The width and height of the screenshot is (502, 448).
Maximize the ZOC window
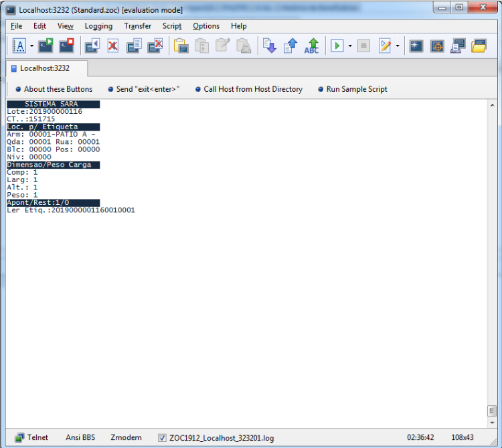tap(459, 7)
